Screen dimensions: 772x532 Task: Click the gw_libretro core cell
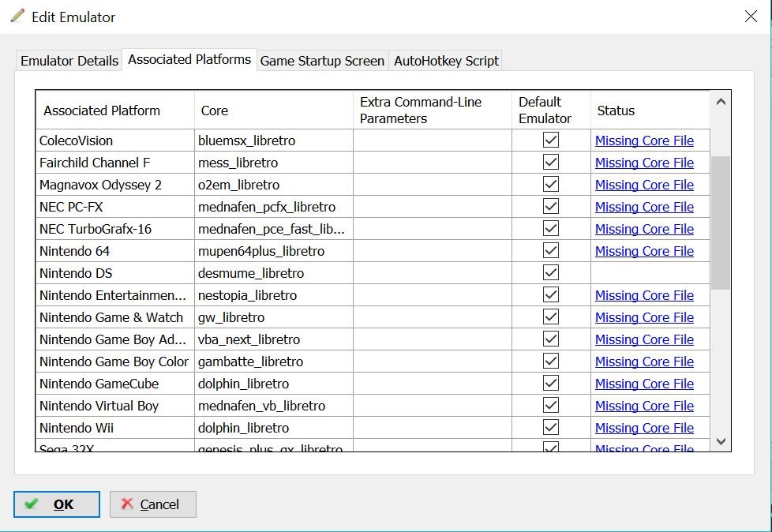[x=274, y=317]
